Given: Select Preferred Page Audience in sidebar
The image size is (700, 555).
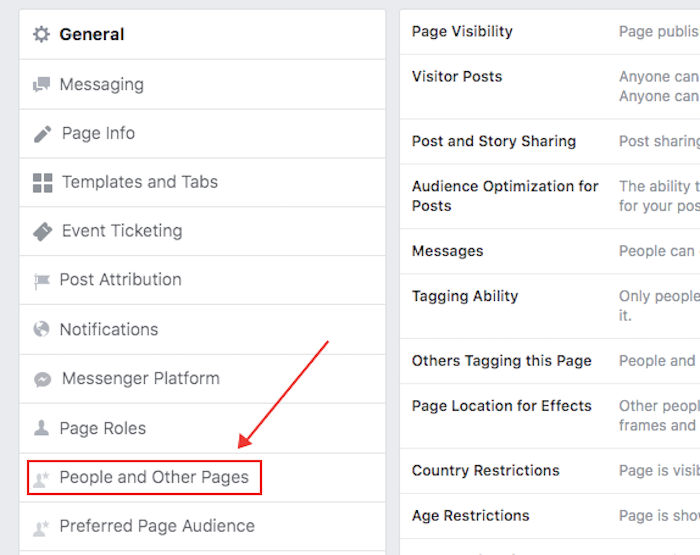Looking at the screenshot, I should (x=156, y=526).
